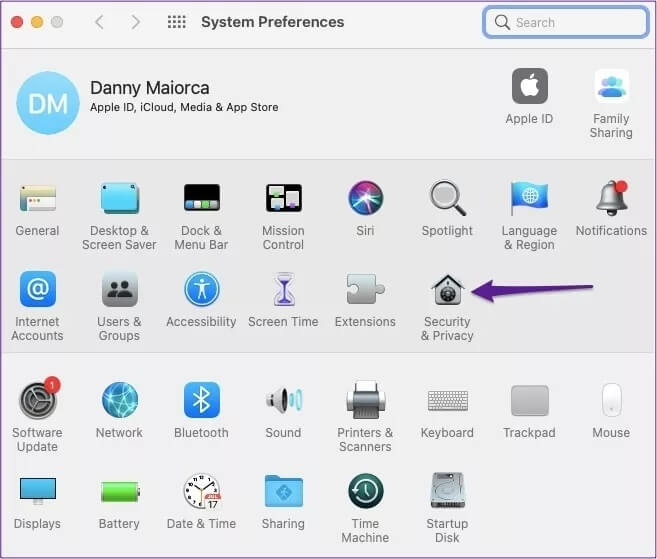Open the Siri preferences icon
The height and width of the screenshot is (559, 657).
pos(365,198)
